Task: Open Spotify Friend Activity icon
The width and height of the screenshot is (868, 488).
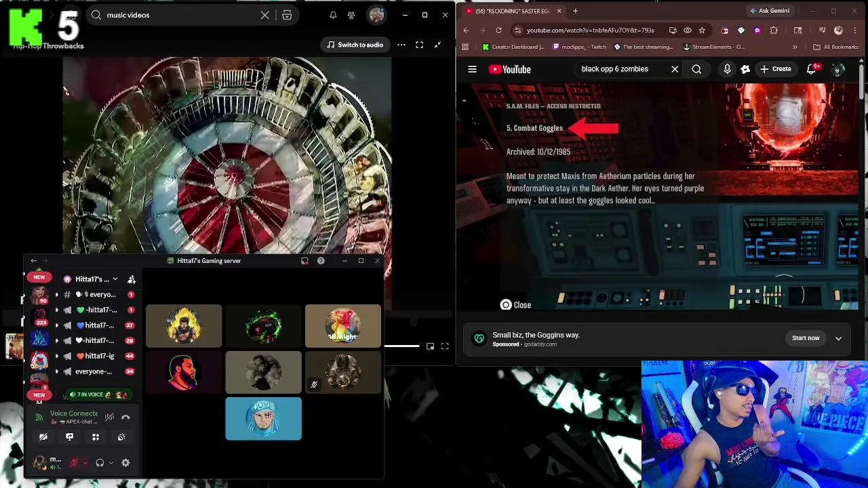Action: point(351,15)
